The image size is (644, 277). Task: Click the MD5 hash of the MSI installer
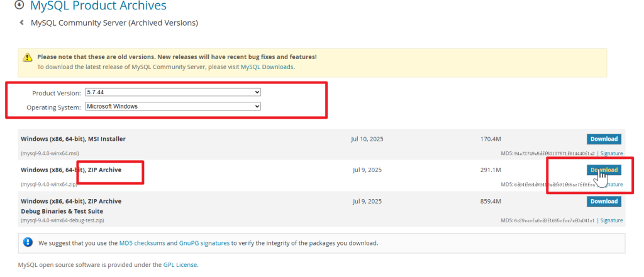554,153
